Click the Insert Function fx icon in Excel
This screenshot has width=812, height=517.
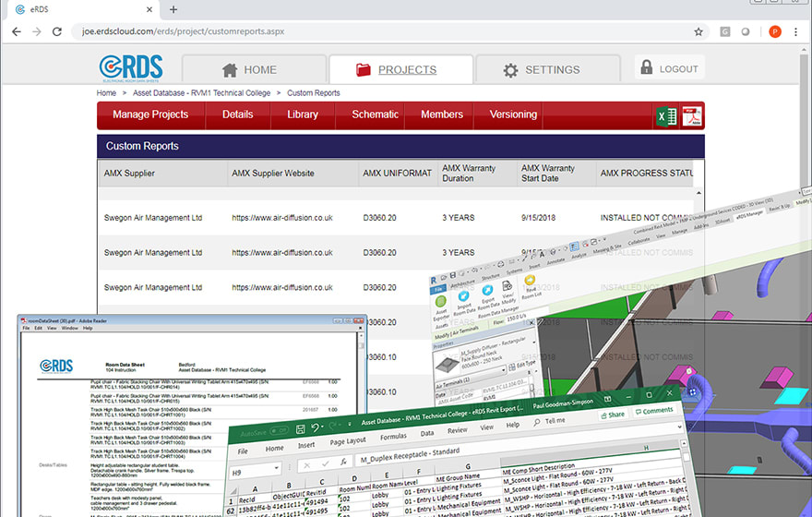[x=343, y=462]
